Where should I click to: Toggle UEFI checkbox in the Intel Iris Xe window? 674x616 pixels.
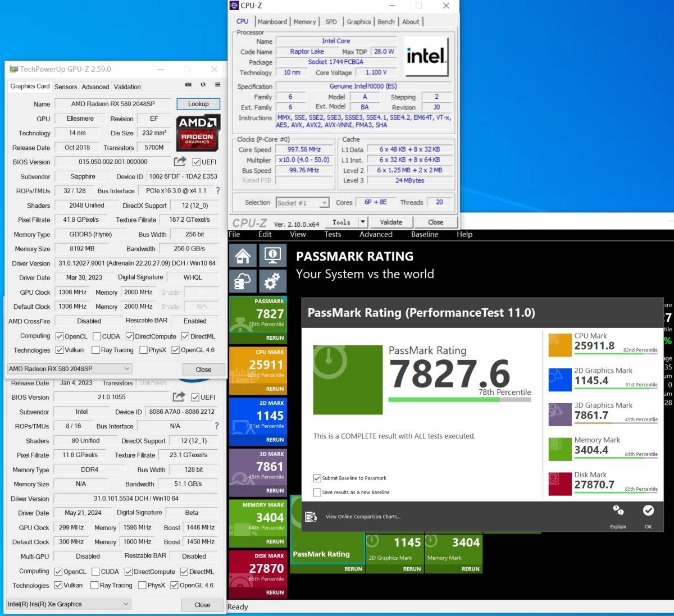[195, 397]
